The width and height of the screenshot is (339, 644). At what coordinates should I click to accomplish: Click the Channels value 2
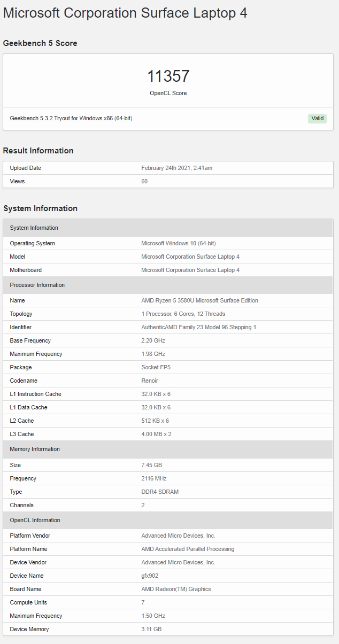coord(143,505)
